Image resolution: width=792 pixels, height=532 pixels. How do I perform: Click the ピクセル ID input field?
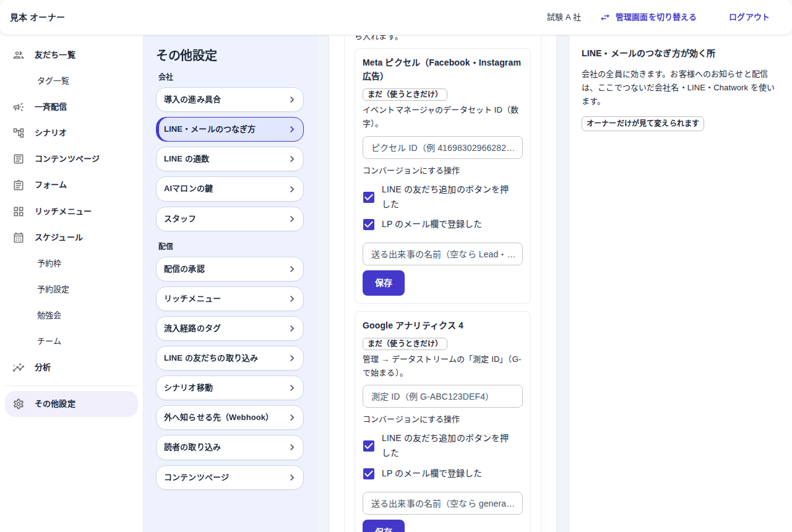tap(442, 148)
